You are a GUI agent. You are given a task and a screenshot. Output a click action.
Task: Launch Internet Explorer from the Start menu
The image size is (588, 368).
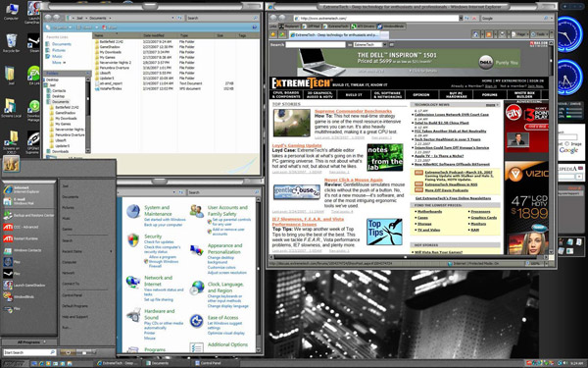click(x=28, y=189)
